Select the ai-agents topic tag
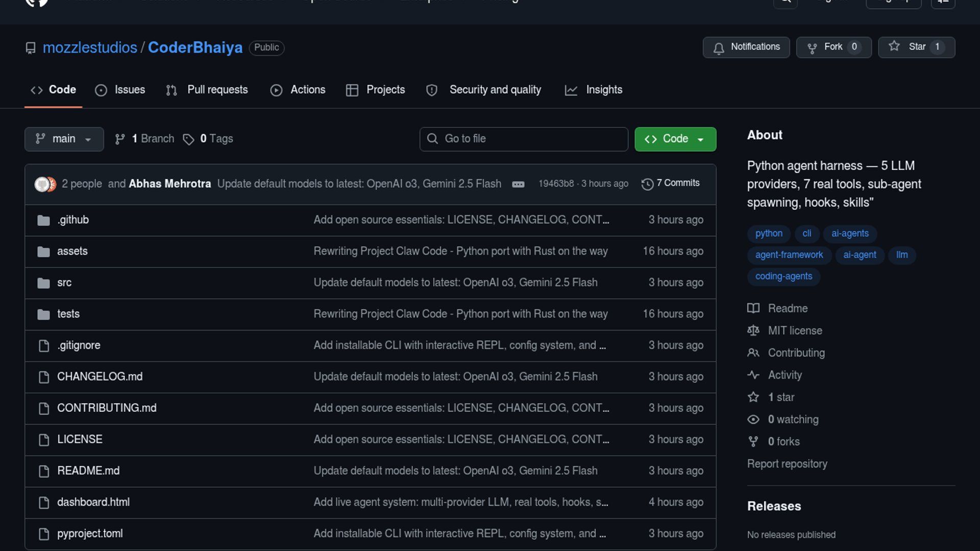The image size is (980, 551). click(850, 234)
